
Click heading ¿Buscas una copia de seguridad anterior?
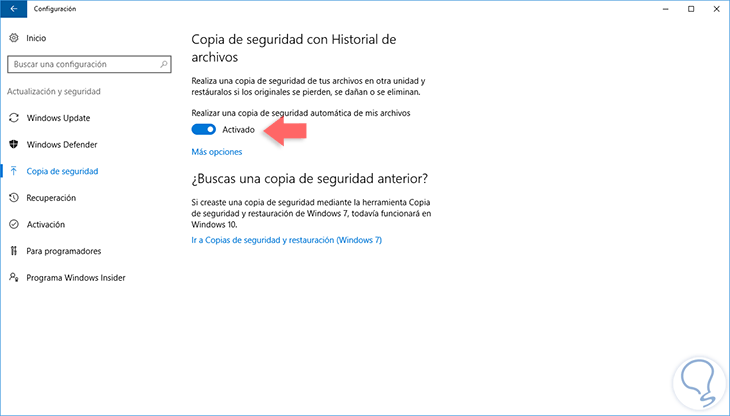click(x=310, y=179)
